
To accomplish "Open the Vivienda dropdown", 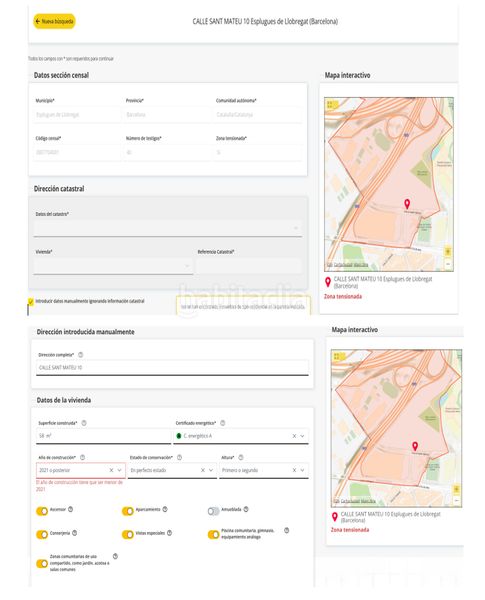I will tap(113, 266).
